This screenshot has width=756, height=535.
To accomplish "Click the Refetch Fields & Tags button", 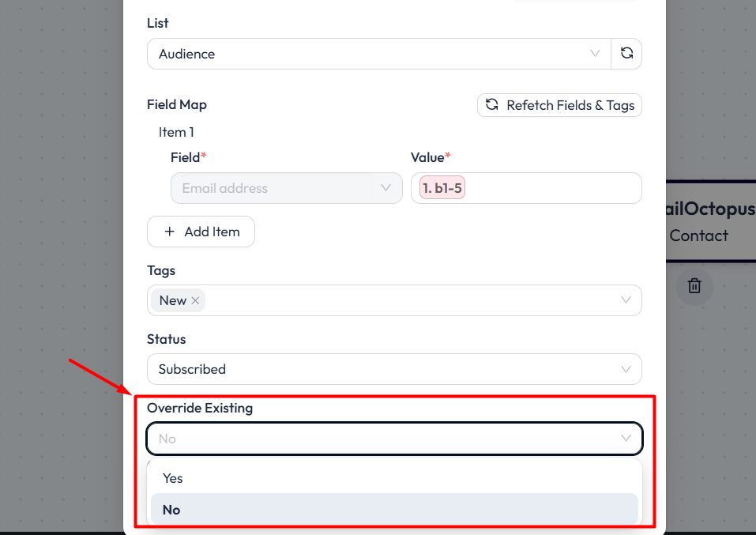I will click(559, 105).
